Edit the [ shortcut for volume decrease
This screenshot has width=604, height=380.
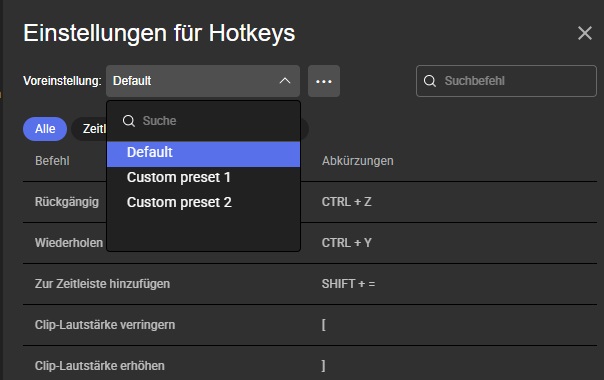pos(324,325)
